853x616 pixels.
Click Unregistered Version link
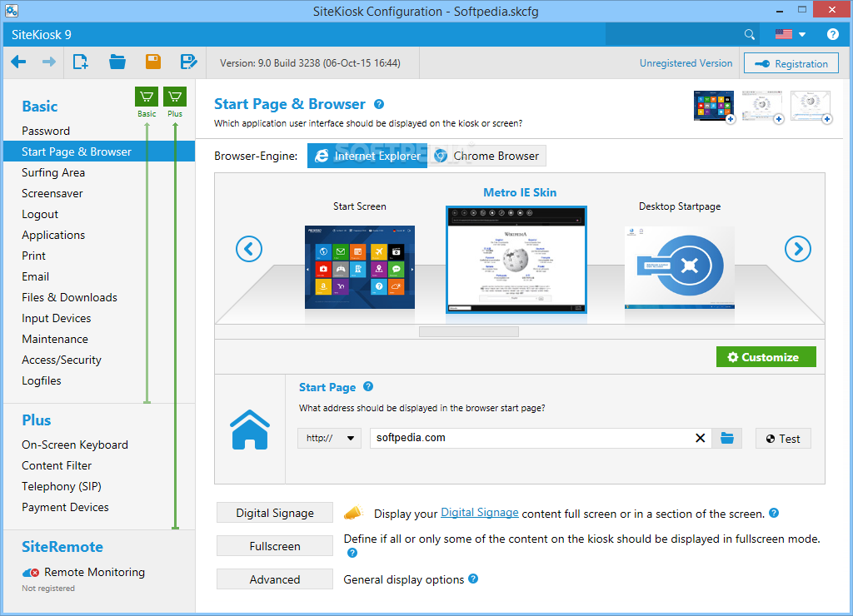coord(686,63)
